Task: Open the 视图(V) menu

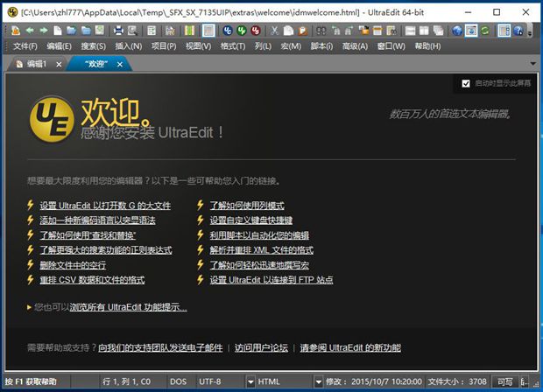Action: click(x=199, y=46)
